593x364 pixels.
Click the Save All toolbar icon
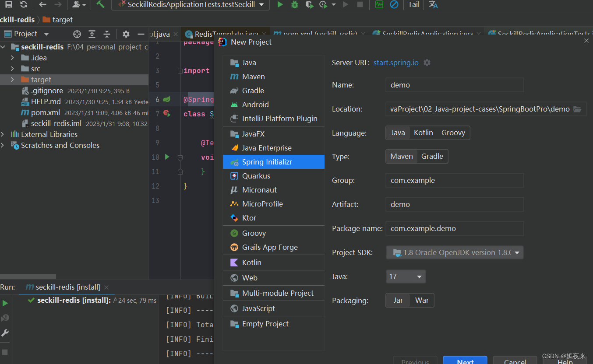(x=8, y=4)
